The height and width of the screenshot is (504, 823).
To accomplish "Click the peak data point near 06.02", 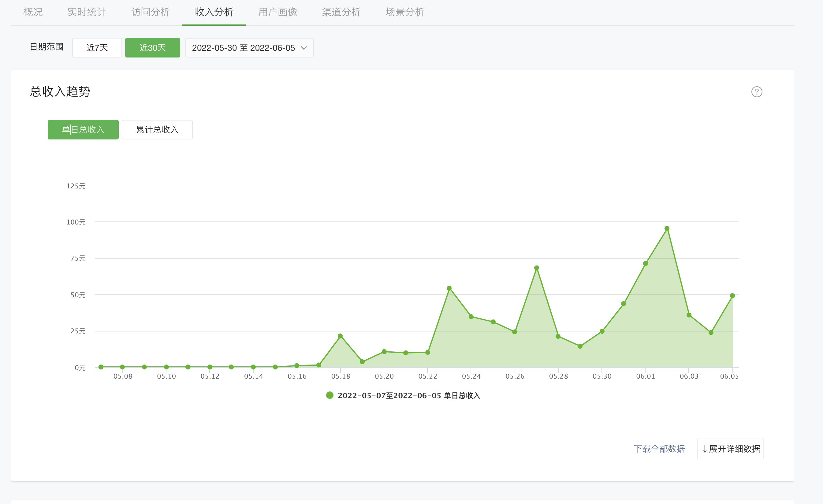I will (x=667, y=229).
